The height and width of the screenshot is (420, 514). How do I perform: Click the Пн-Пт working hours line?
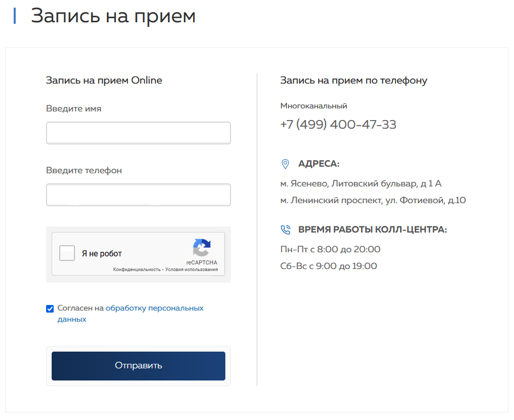coord(330,249)
